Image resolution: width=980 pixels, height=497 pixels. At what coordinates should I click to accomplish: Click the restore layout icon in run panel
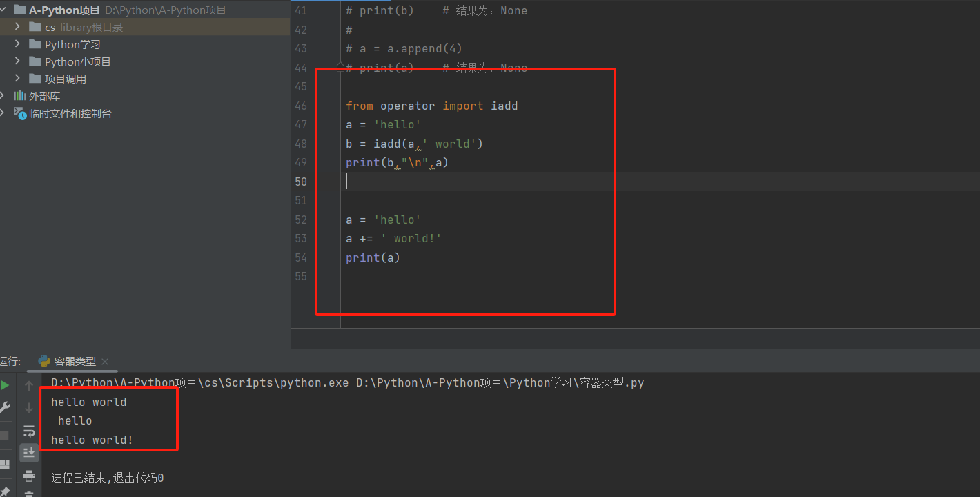(5, 465)
